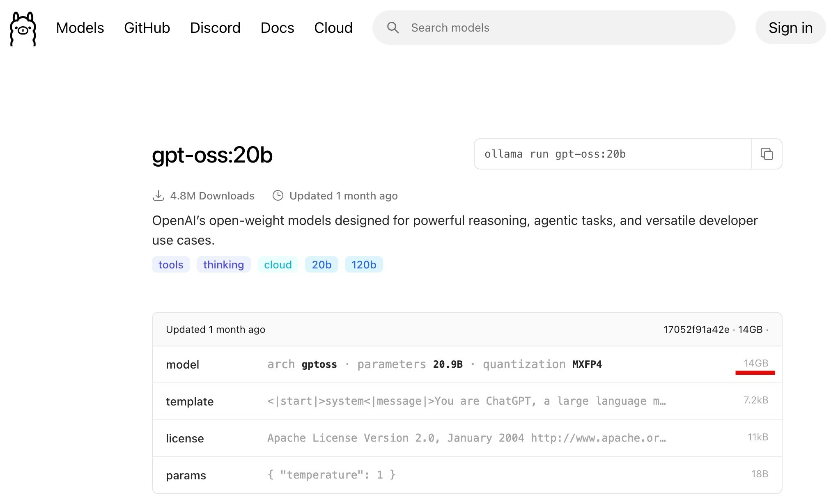Click the downloads arrow icon

point(158,196)
